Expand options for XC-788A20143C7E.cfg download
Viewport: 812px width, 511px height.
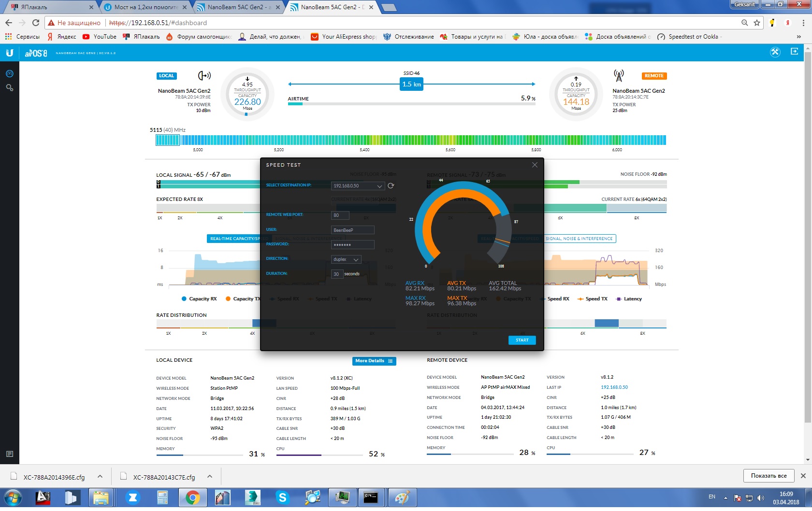coord(210,476)
